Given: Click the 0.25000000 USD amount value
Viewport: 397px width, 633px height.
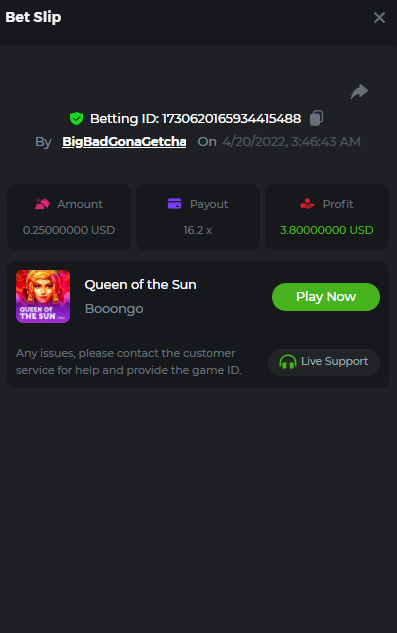Looking at the screenshot, I should [69, 230].
